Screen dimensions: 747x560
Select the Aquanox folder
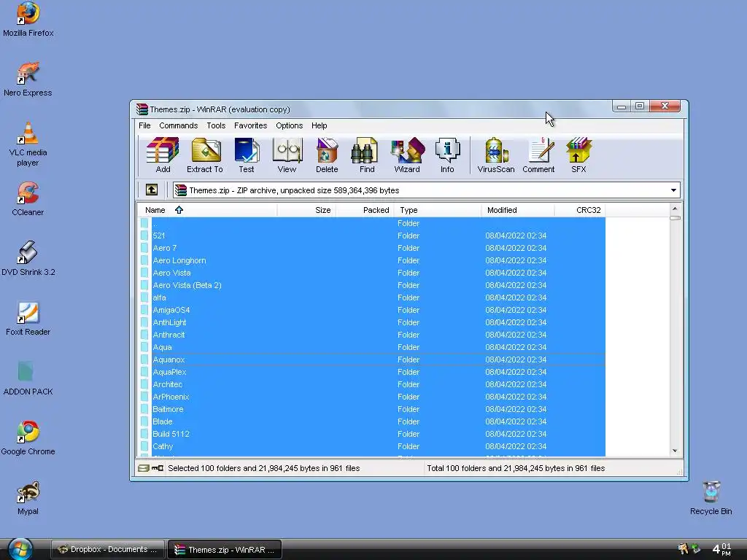[371, 359]
